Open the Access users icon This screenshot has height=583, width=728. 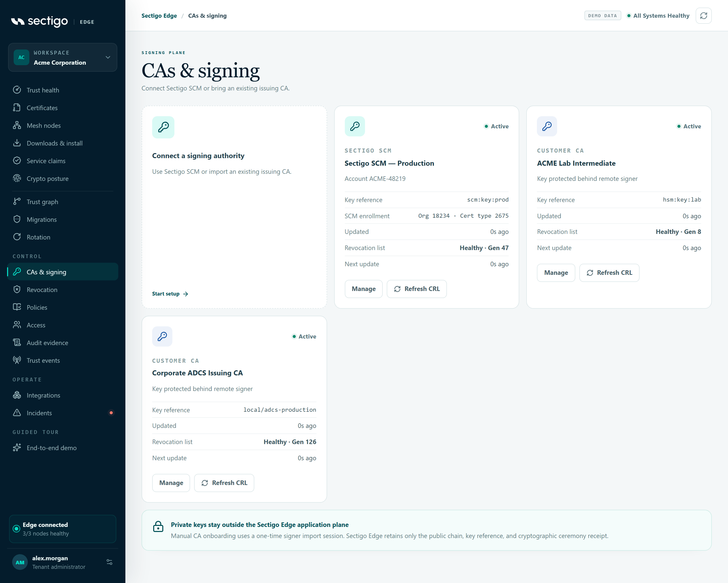[17, 325]
